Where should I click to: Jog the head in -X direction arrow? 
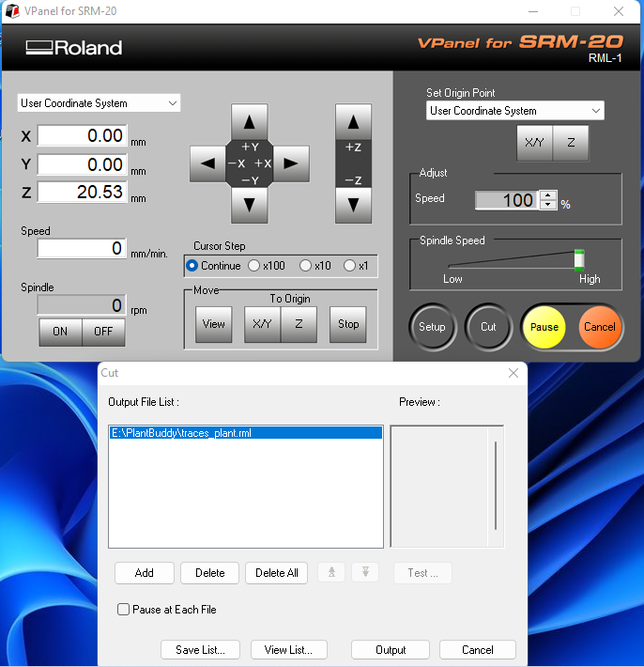click(207, 163)
